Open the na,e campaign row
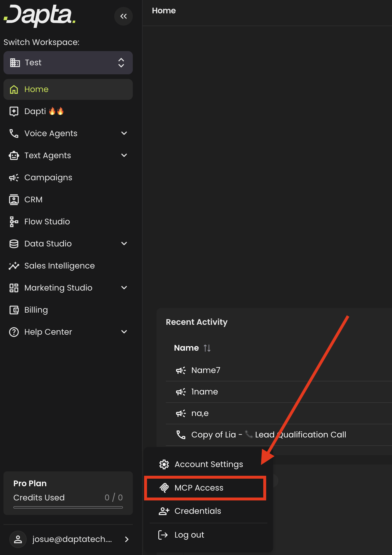 pyautogui.click(x=279, y=413)
